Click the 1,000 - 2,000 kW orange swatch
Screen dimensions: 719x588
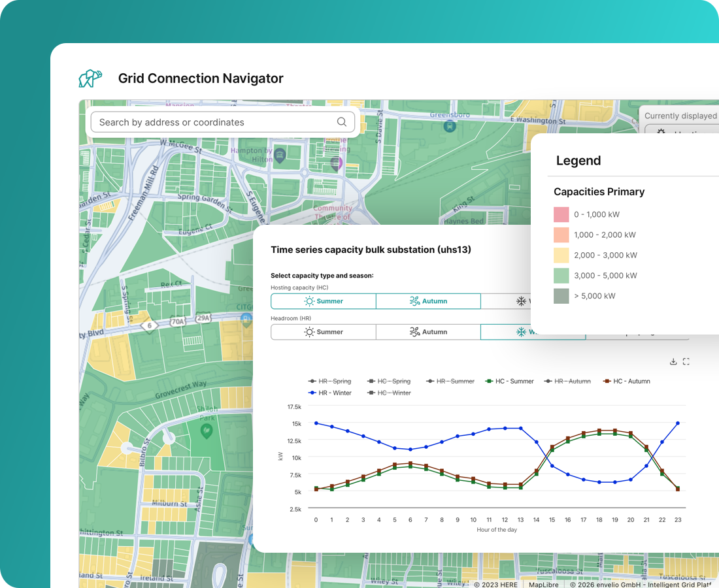pyautogui.click(x=561, y=235)
